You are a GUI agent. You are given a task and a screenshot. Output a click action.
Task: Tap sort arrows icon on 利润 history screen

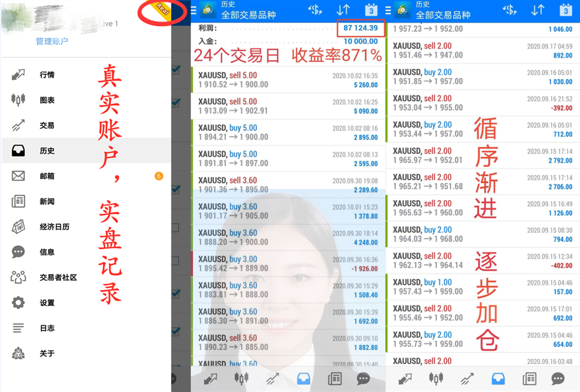343,10
